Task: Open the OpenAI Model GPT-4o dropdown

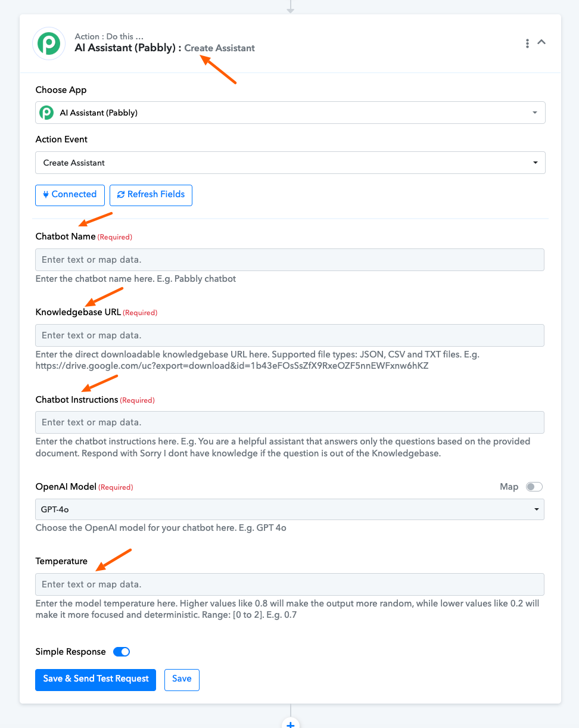Action: click(289, 509)
